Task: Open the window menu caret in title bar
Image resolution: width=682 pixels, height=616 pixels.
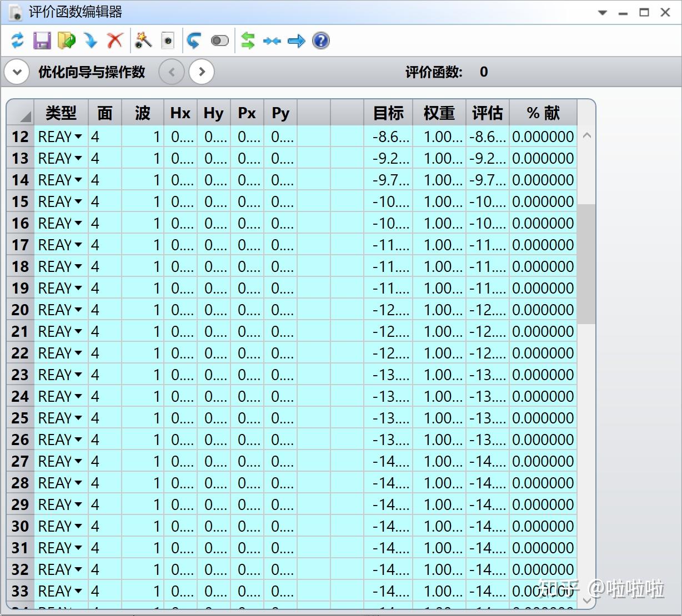Action: tap(601, 12)
